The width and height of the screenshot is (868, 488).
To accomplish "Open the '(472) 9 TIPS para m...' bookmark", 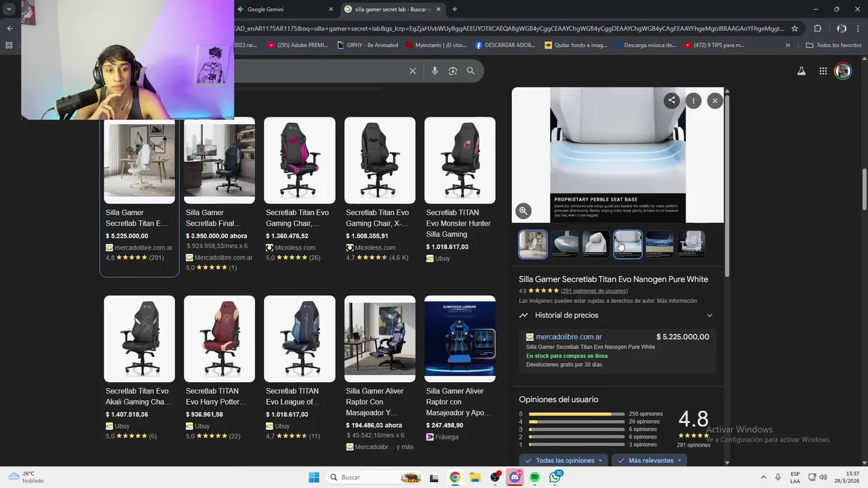I will (714, 45).
